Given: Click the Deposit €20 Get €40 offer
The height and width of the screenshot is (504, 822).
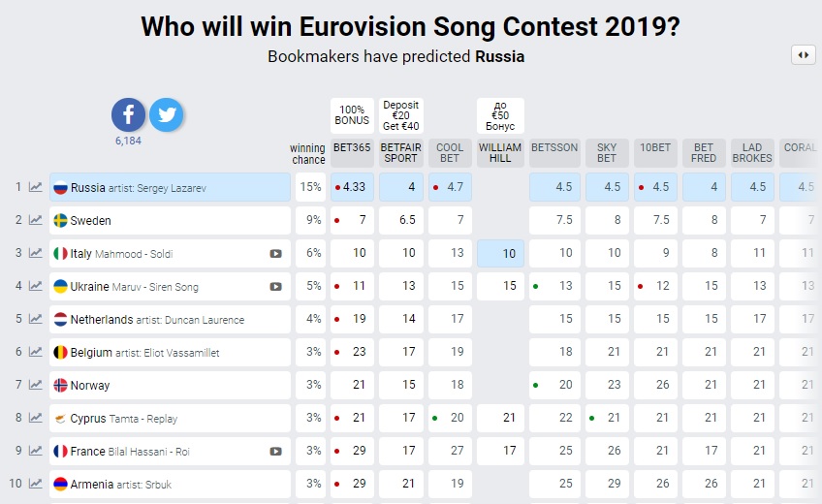Looking at the screenshot, I should 401,115.
